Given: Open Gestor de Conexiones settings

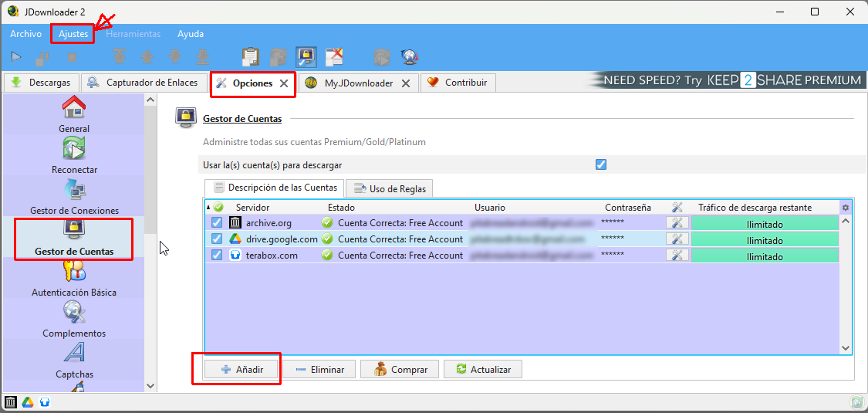Looking at the screenshot, I should point(74,196).
